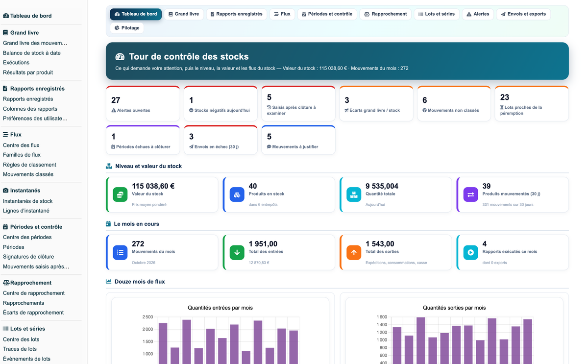
Task: Open Écarts de rapprochement link
Action: [33, 313]
